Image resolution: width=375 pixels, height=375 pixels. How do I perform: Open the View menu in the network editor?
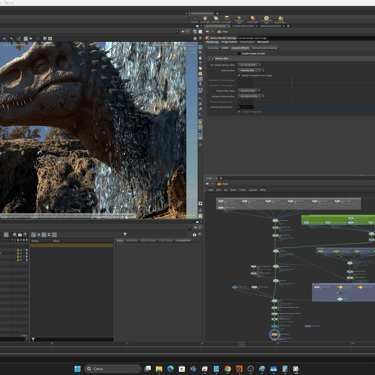click(x=233, y=190)
